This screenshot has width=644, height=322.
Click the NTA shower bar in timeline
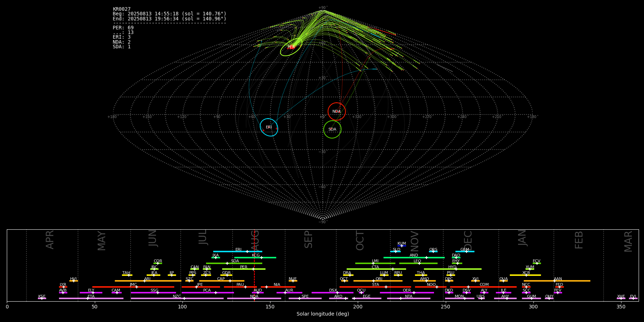pos(409,298)
